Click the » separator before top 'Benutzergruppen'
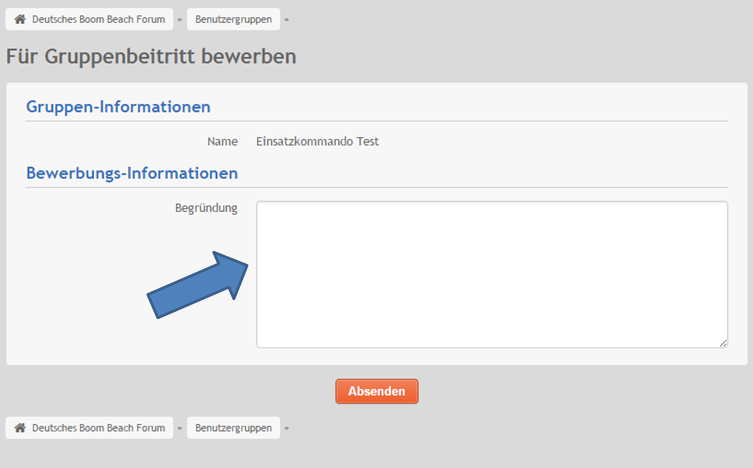The height and width of the screenshot is (468, 753). (x=180, y=19)
